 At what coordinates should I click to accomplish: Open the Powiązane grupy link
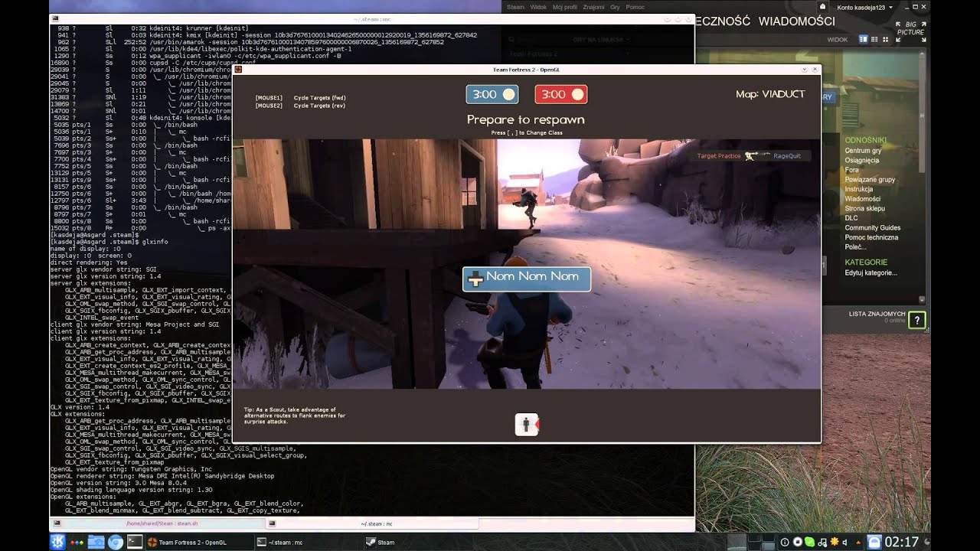870,180
